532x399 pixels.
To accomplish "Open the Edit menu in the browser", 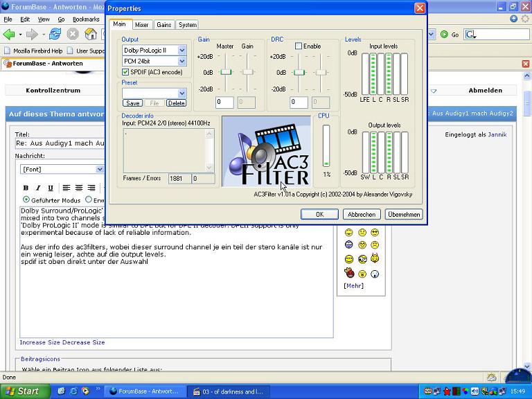I will 25,19.
